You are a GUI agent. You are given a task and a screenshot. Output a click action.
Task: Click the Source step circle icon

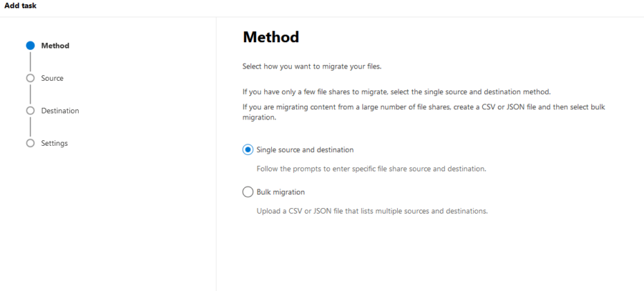click(x=30, y=78)
